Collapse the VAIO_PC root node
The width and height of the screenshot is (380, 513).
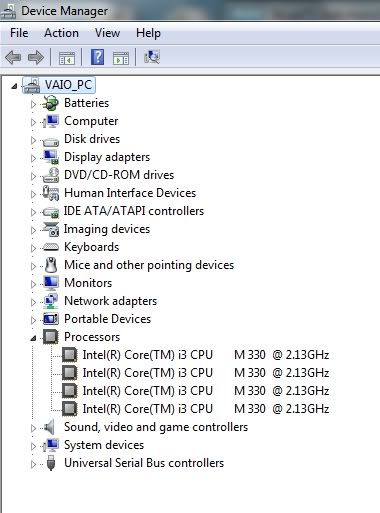14,86
